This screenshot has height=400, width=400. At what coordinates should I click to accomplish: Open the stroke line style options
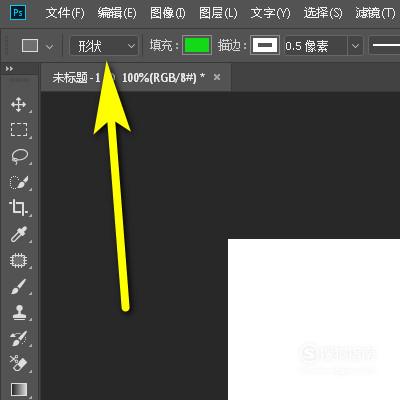click(384, 46)
